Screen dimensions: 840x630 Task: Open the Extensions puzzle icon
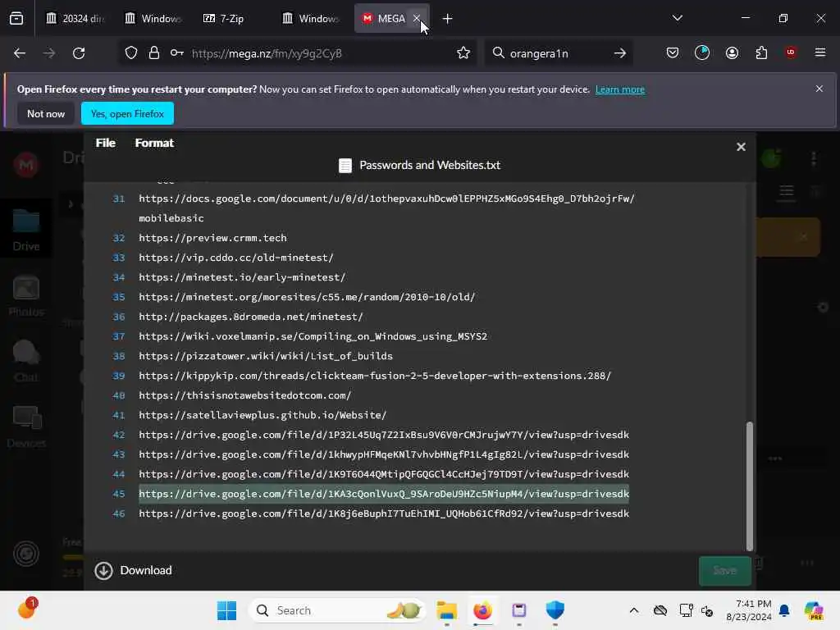(761, 53)
